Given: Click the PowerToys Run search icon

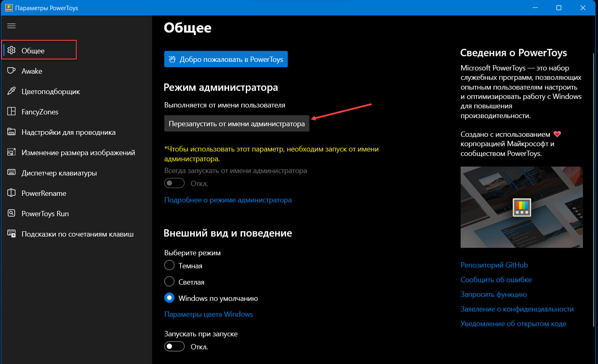Looking at the screenshot, I should [11, 213].
